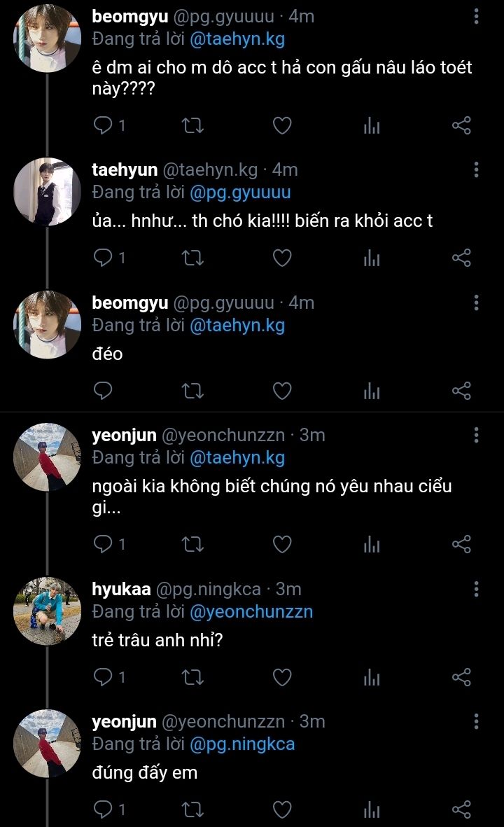
Task: Open the @pg.ningkca mention in yeonjun's reply
Action: [242, 744]
